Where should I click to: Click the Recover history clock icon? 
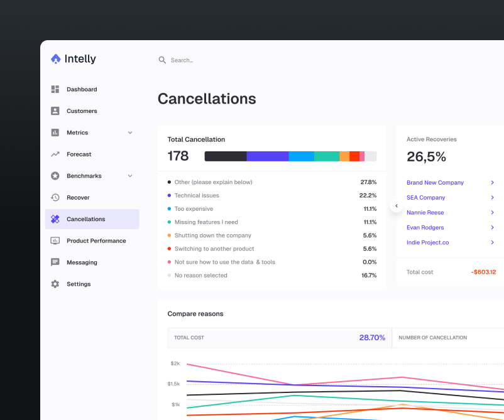pyautogui.click(x=55, y=198)
